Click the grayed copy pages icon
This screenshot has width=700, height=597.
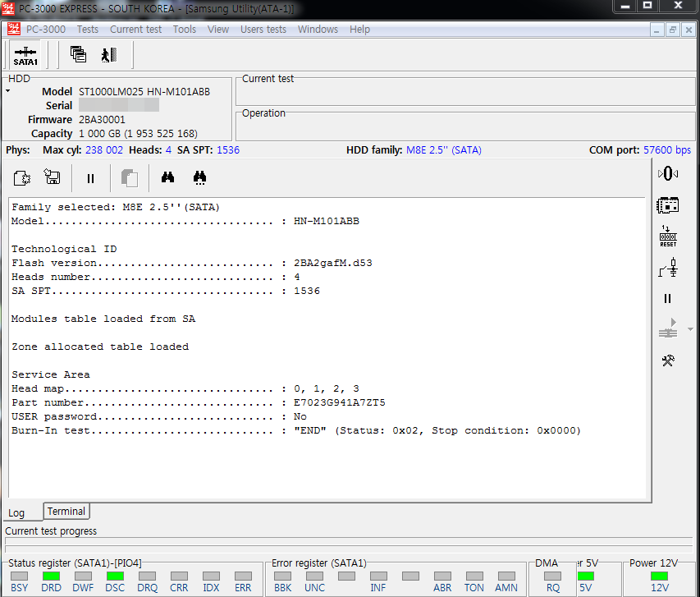(x=130, y=178)
